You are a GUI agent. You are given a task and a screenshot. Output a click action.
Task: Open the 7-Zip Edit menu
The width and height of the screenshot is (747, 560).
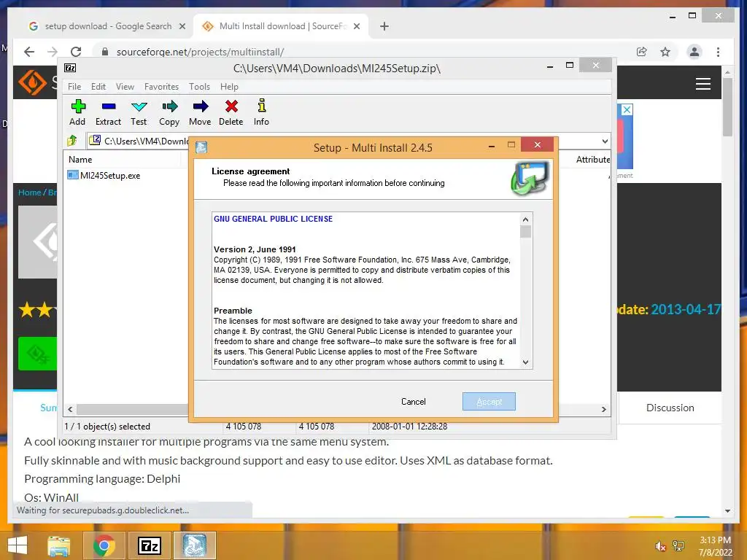point(98,87)
